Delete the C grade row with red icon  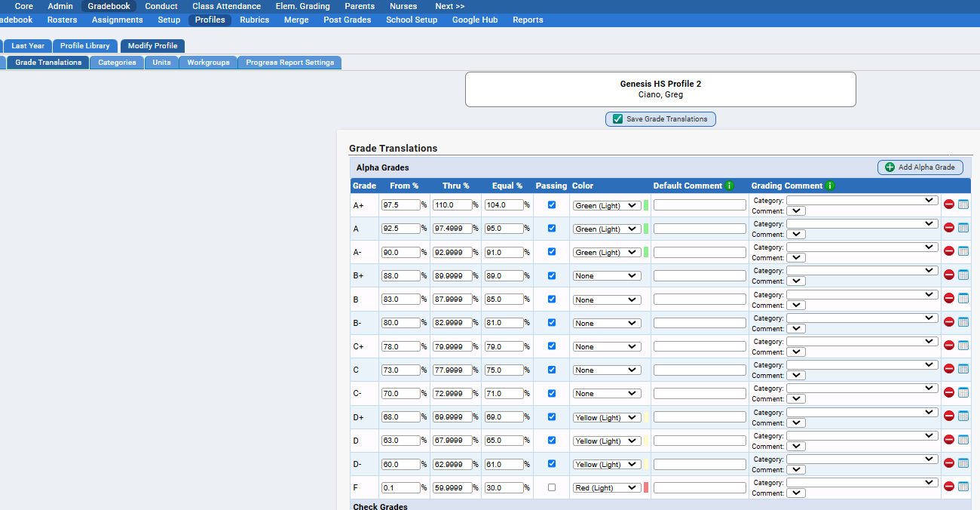(x=949, y=369)
